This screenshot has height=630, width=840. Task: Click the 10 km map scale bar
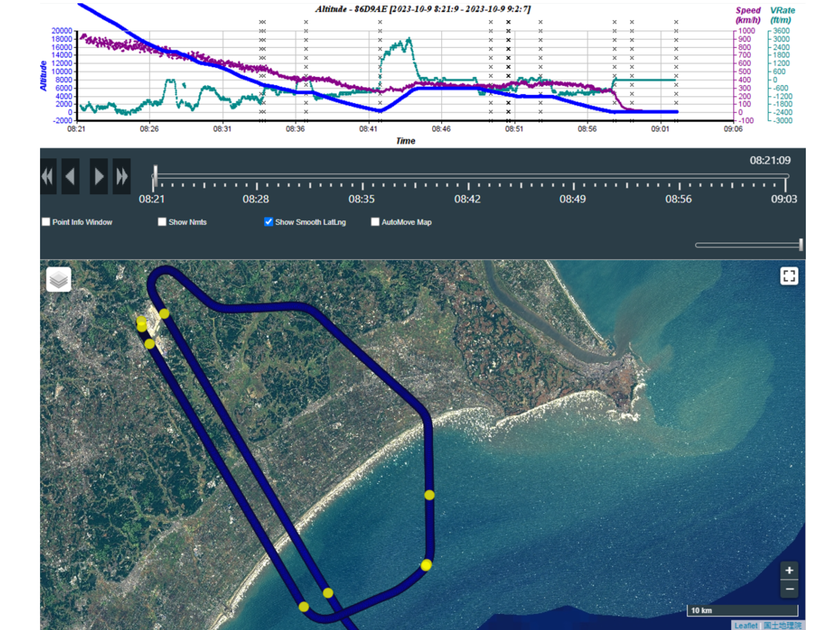click(x=742, y=610)
